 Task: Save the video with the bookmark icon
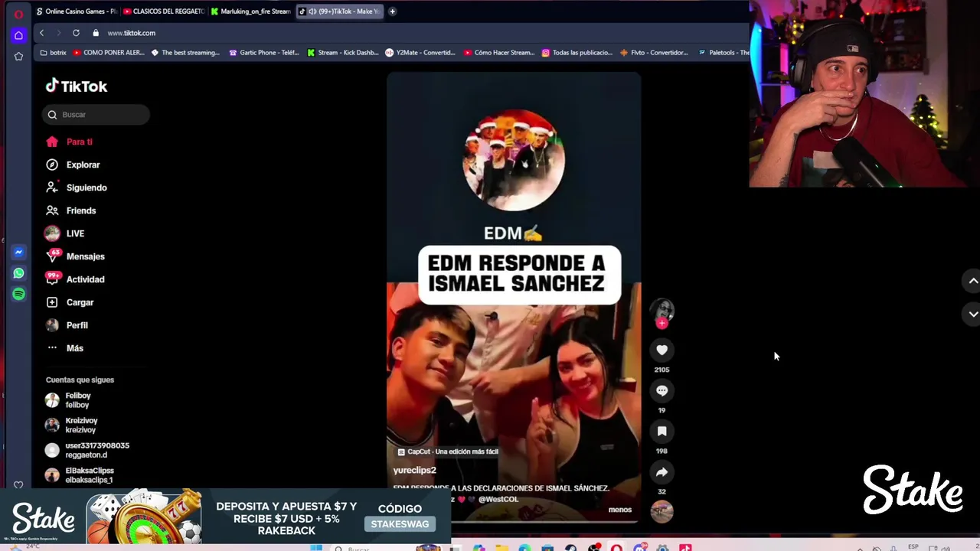tap(661, 432)
